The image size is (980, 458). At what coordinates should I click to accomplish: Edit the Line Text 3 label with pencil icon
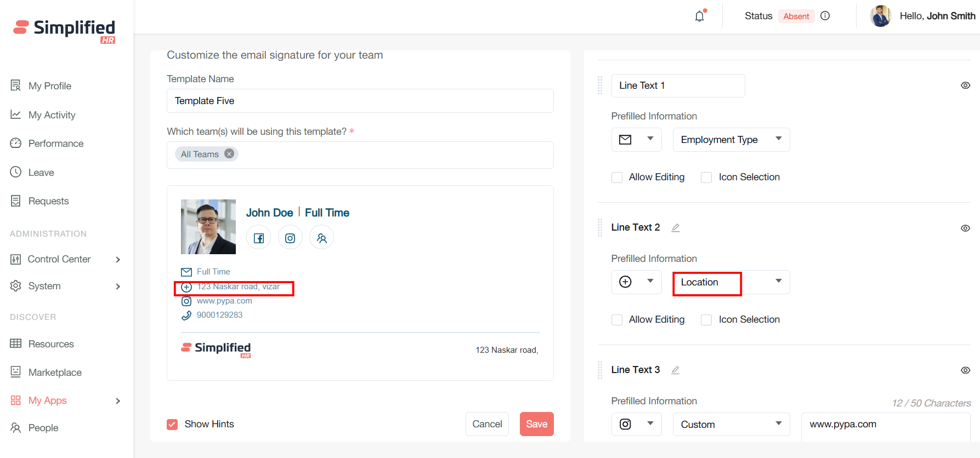[676, 370]
